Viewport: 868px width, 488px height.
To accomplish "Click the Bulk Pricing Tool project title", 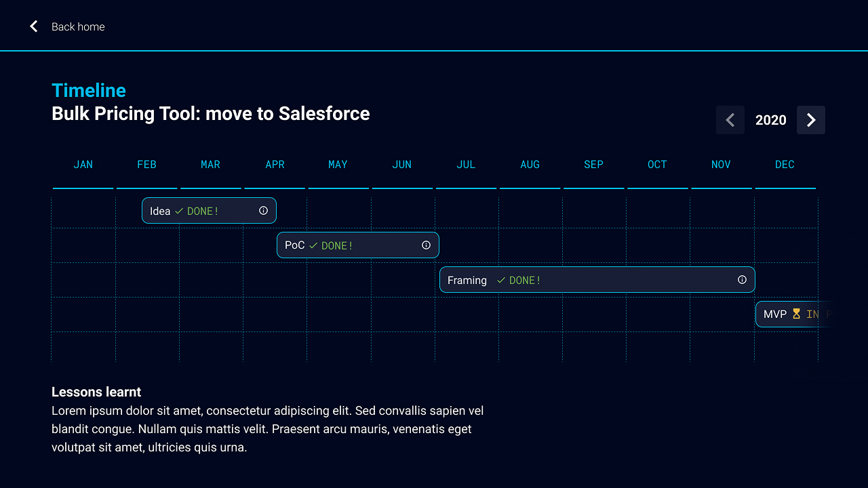I will tap(211, 113).
